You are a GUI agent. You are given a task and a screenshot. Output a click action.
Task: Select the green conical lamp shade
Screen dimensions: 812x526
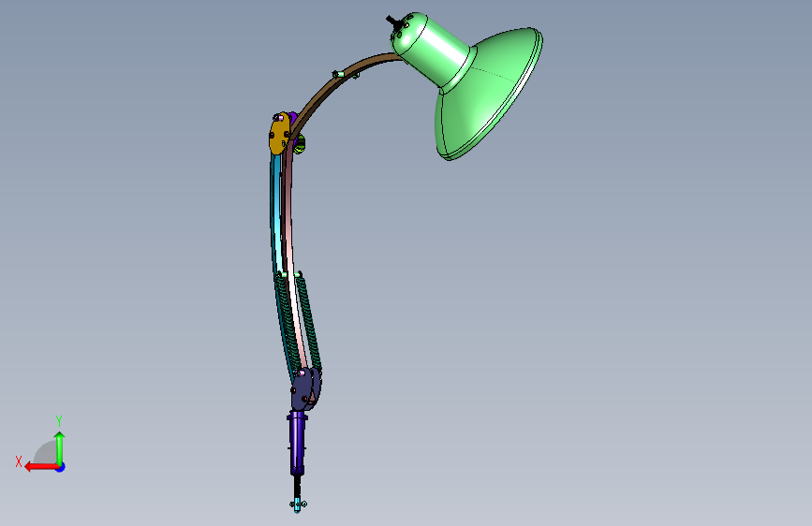point(487,95)
